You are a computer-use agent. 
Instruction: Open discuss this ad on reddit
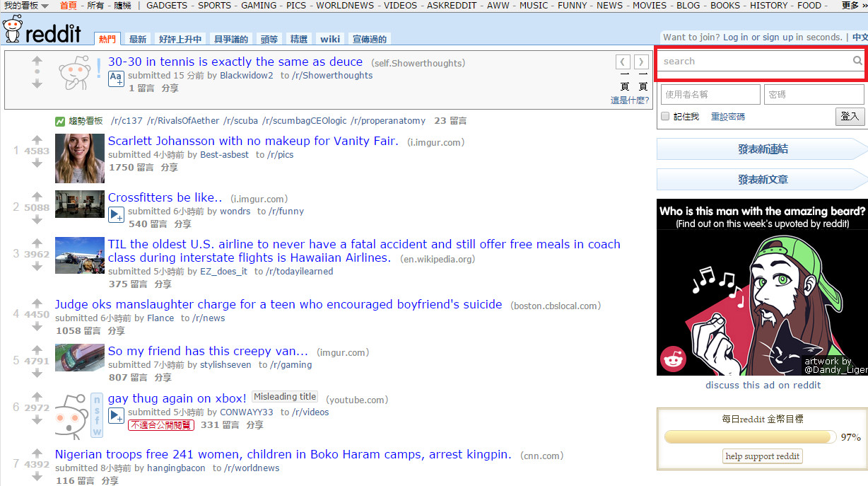tap(763, 385)
